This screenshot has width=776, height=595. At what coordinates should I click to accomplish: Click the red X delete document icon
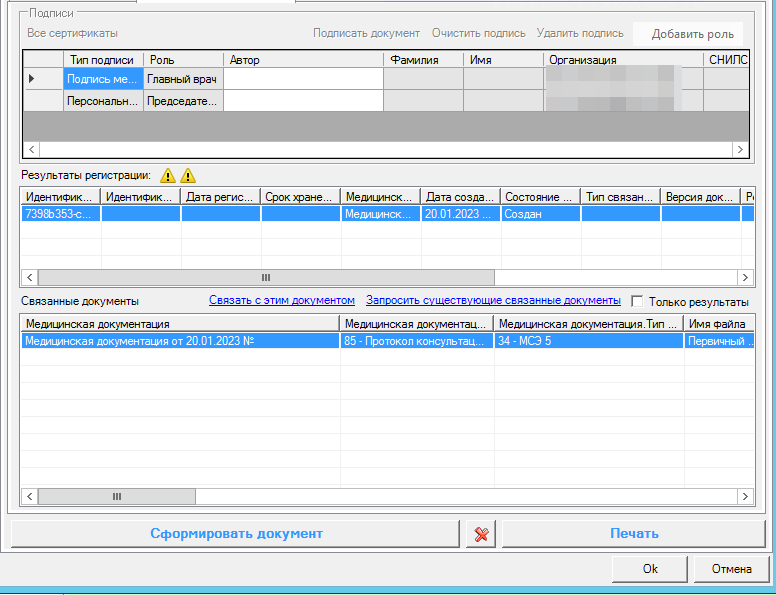pyautogui.click(x=480, y=534)
